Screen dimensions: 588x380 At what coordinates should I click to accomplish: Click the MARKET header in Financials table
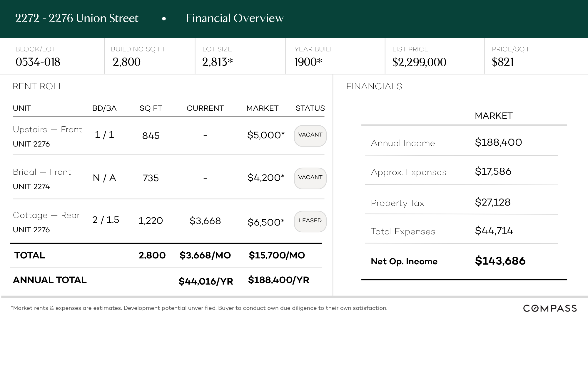click(494, 116)
